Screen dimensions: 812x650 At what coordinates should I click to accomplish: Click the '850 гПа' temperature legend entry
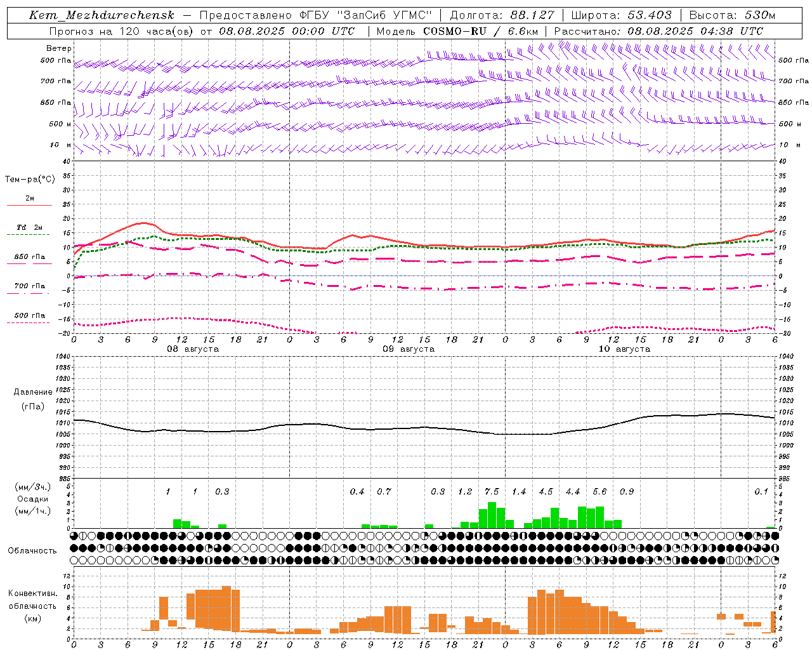coord(30,256)
